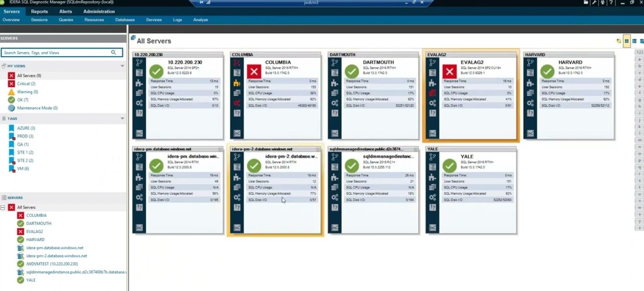Show Maintenance Mode (0) servers
This screenshot has width=644, height=291.
pos(37,108)
